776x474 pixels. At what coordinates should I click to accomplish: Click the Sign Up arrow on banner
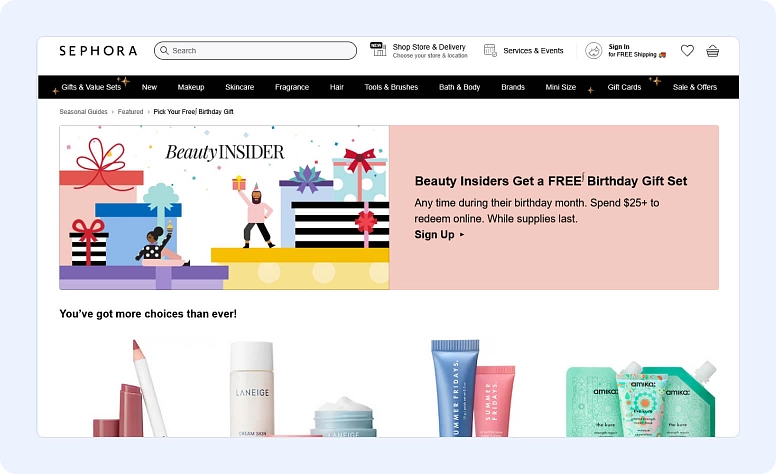(x=462, y=235)
